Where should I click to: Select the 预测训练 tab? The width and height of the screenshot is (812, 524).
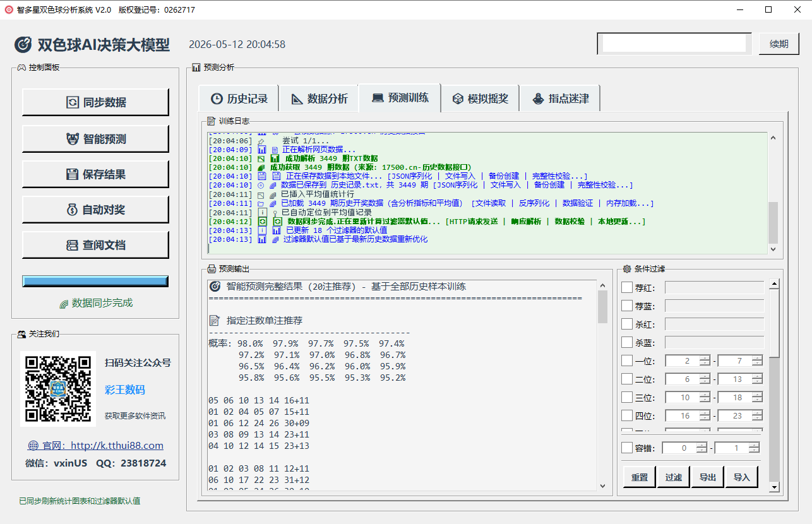(400, 98)
